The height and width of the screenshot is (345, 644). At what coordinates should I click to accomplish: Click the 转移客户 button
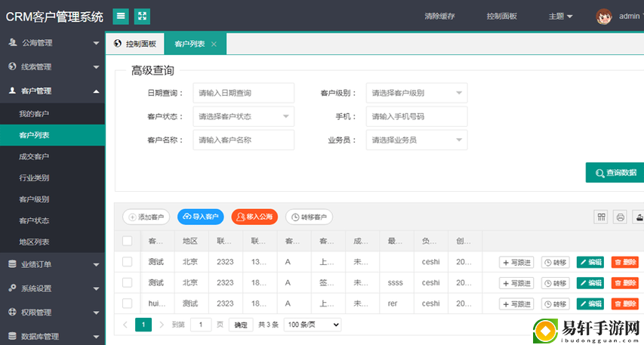(309, 217)
